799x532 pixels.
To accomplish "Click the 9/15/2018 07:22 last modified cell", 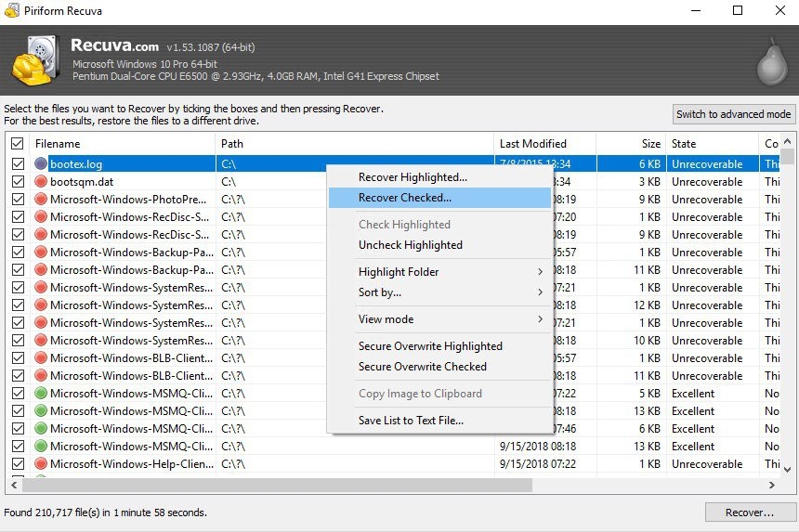I will [x=538, y=464].
